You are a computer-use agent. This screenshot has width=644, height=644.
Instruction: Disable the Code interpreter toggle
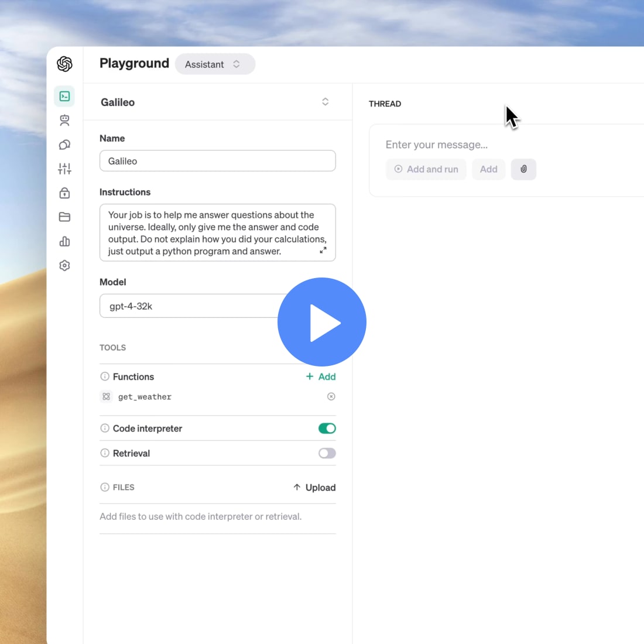tap(327, 429)
